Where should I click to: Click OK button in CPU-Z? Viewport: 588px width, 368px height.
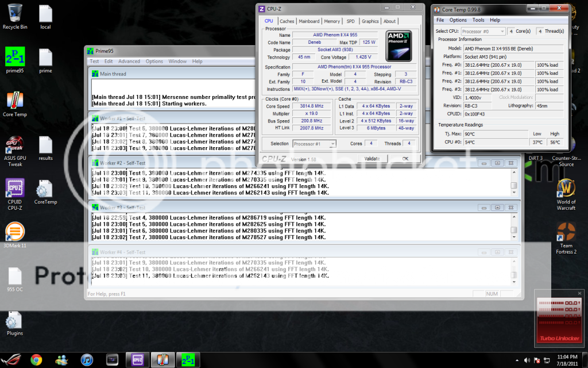[x=405, y=159]
